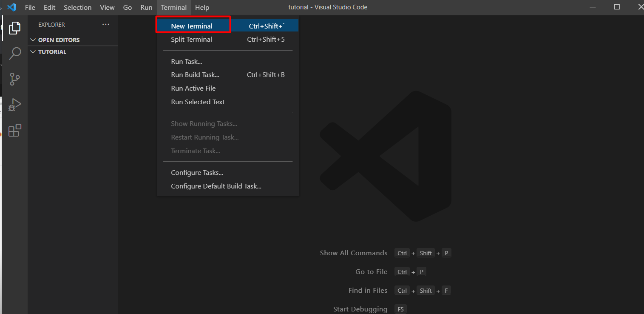Screen dimensions: 644x314
Task: Choose New Terminal from the menu
Action: pyautogui.click(x=228, y=26)
